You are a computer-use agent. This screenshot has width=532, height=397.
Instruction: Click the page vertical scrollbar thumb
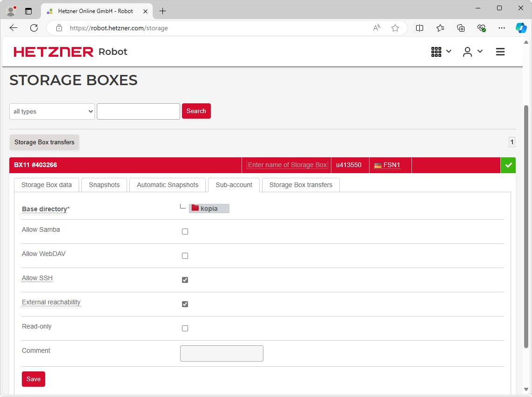pyautogui.click(x=526, y=227)
